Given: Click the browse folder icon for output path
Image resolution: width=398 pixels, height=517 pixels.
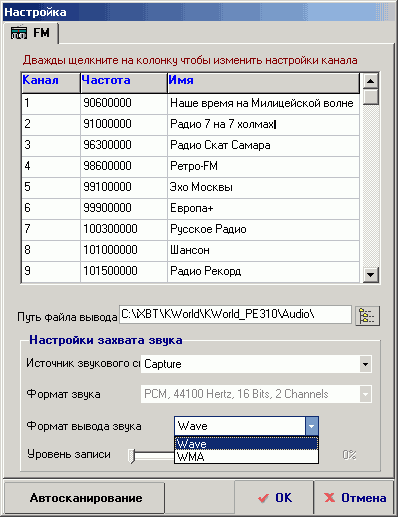Looking at the screenshot, I should [367, 315].
